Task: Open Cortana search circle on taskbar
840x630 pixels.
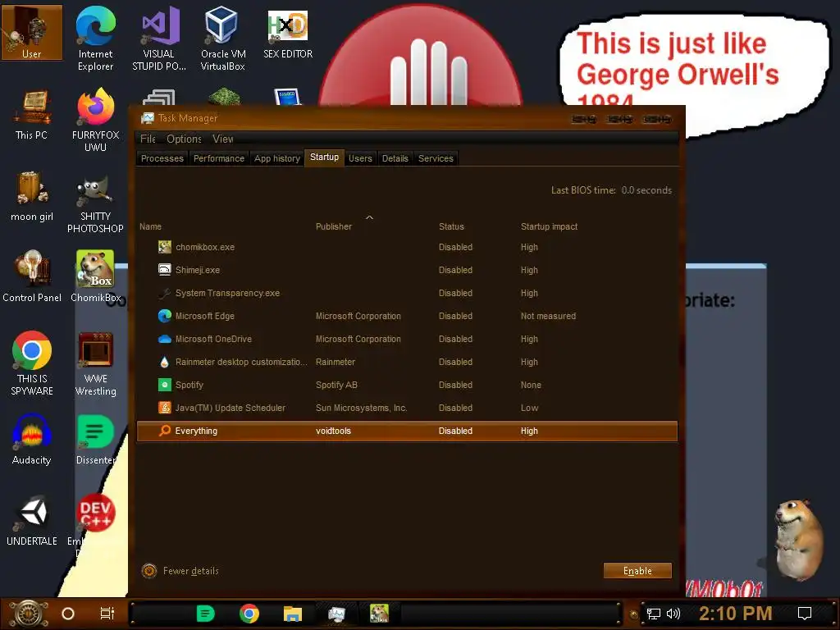Action: coord(68,614)
